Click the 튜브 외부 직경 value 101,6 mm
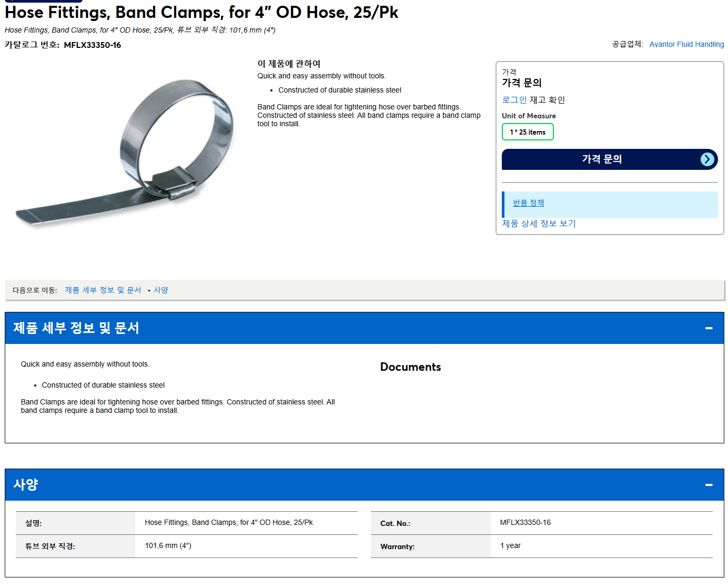The width and height of the screenshot is (728, 588). 168,546
